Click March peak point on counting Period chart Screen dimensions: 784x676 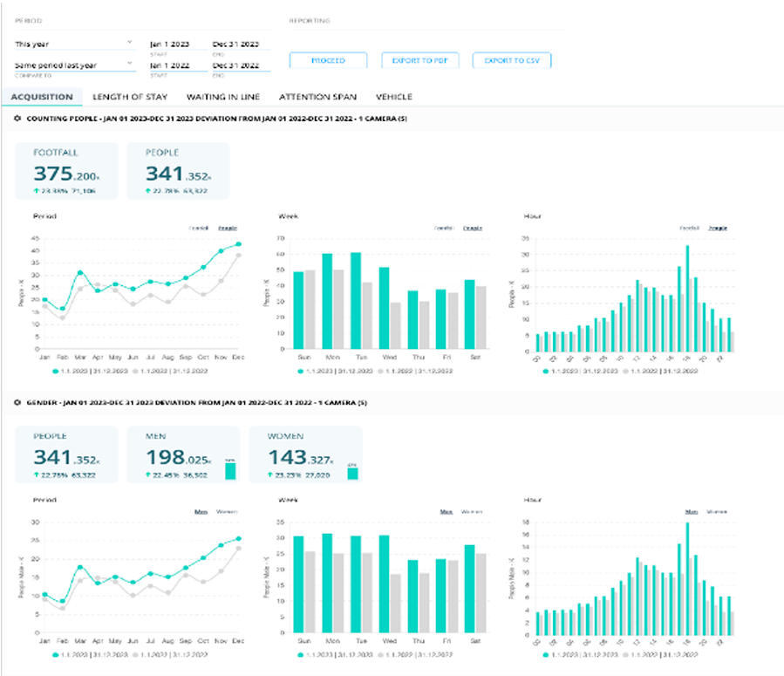click(80, 272)
